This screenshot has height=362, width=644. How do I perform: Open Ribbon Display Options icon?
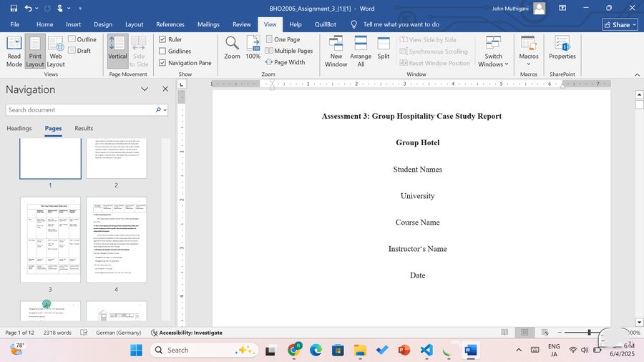point(562,8)
